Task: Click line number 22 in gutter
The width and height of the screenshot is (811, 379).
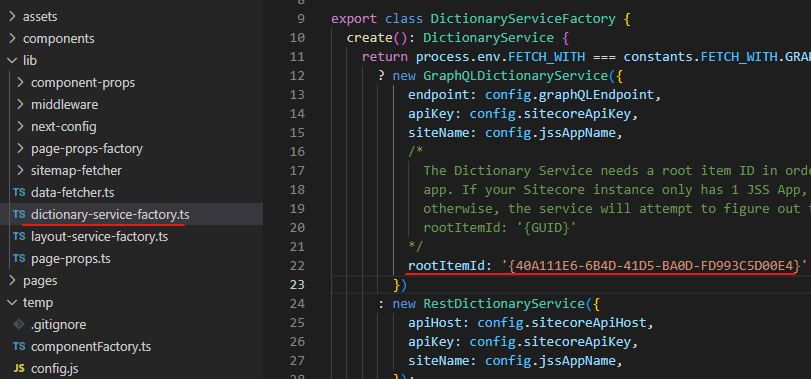Action: [297, 266]
